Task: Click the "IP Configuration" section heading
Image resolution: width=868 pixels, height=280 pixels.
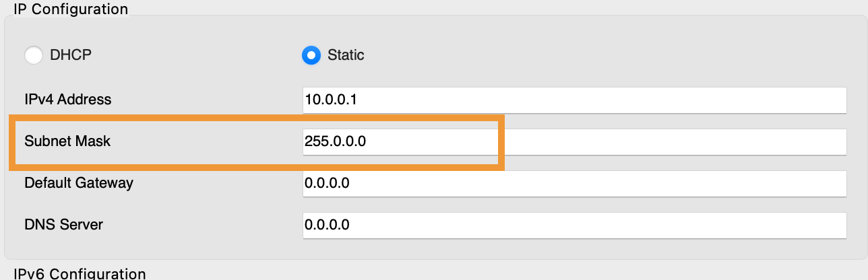Action: [71, 9]
